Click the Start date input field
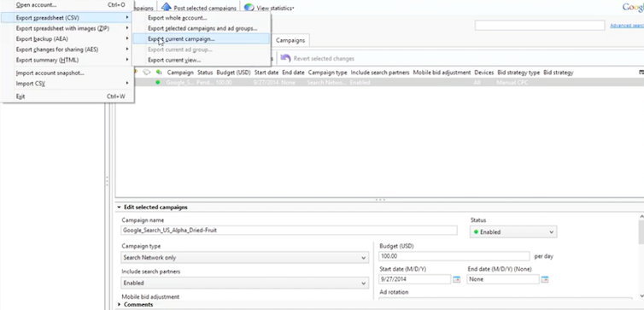This screenshot has height=310, width=644. [x=415, y=279]
